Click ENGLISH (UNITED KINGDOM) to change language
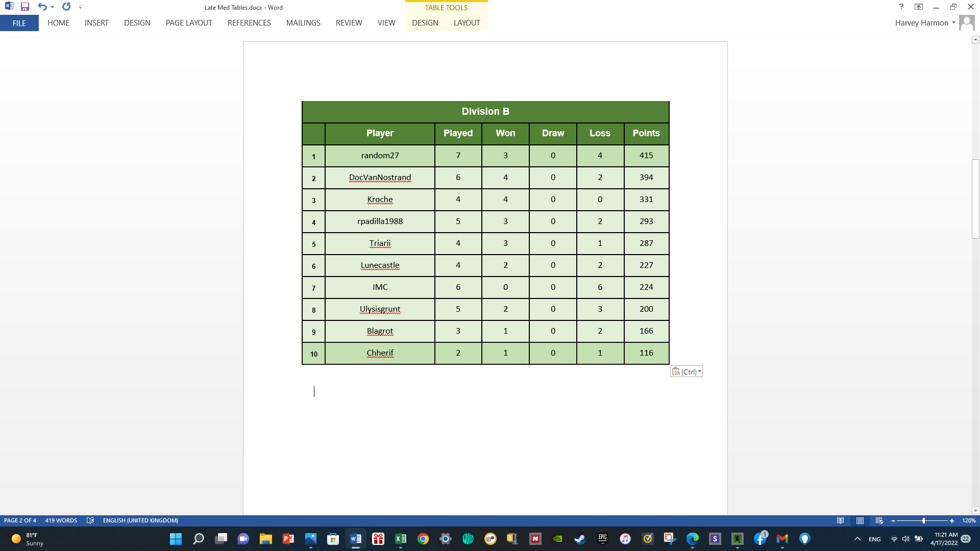The image size is (980, 551). pyautogui.click(x=140, y=520)
